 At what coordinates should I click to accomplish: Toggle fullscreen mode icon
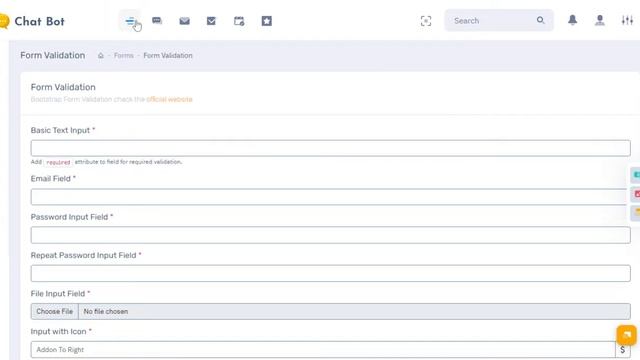[x=426, y=21]
